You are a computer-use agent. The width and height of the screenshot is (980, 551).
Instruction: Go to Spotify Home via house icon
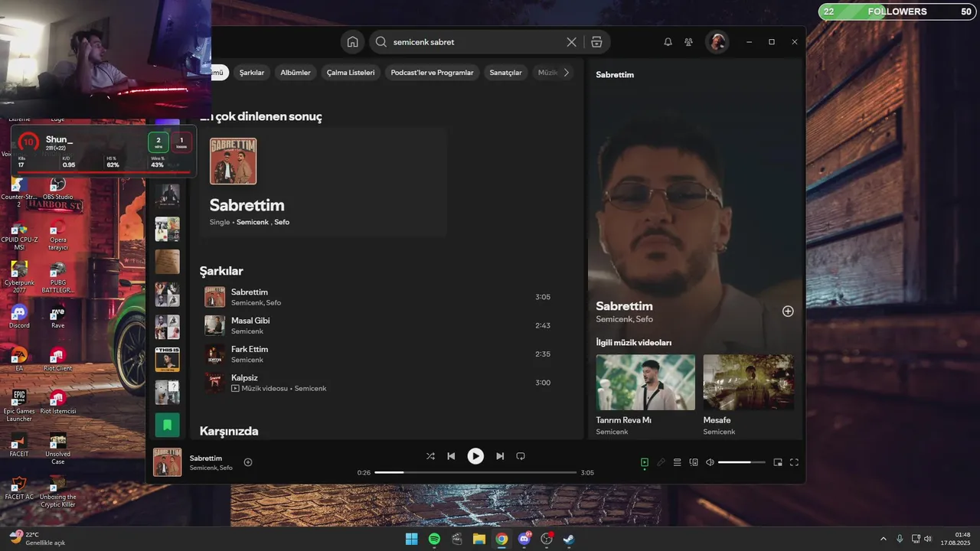pos(352,42)
